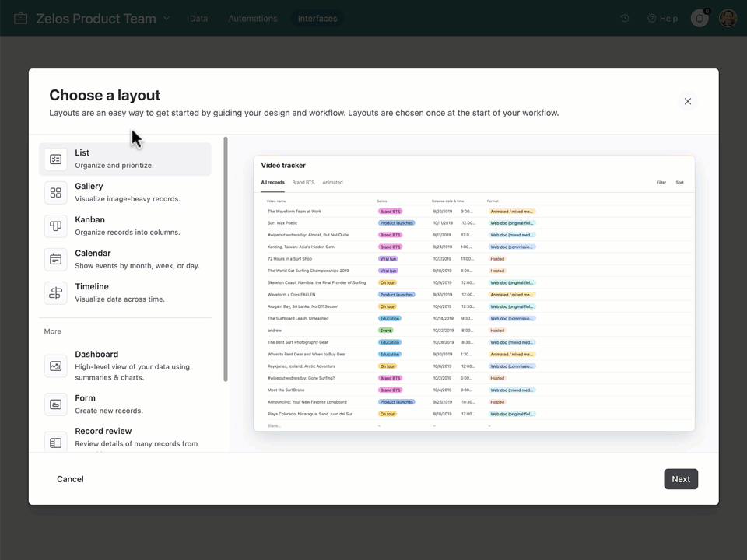Switch to the Automations tab
The width and height of the screenshot is (747, 560).
click(x=252, y=18)
